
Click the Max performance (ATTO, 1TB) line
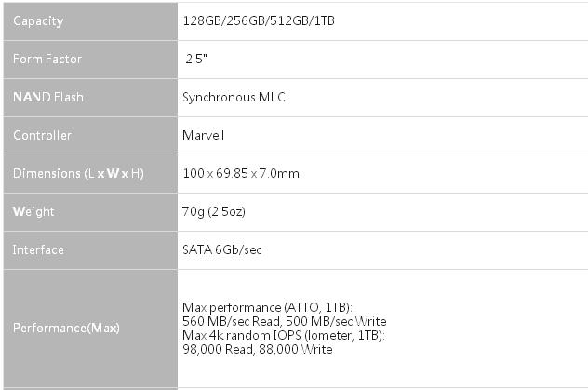pos(267,307)
